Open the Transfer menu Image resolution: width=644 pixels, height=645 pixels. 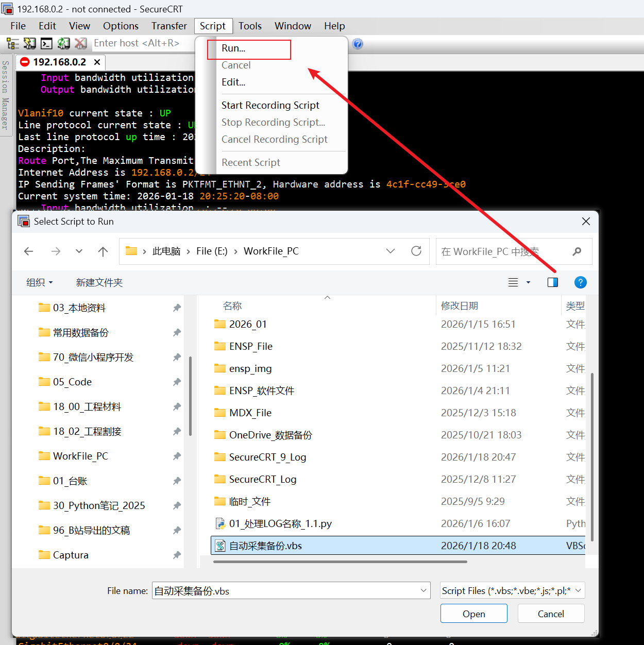point(169,26)
